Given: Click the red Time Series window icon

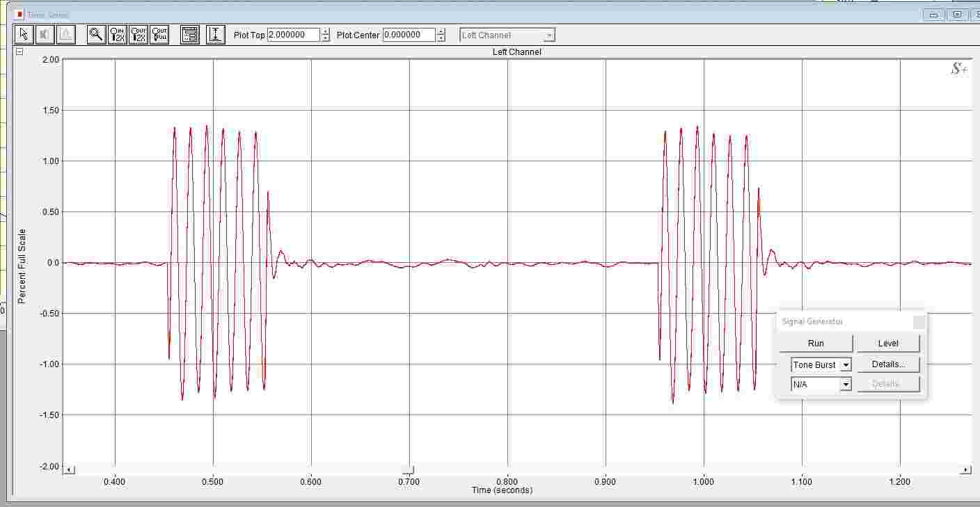Looking at the screenshot, I should pyautogui.click(x=19, y=15).
